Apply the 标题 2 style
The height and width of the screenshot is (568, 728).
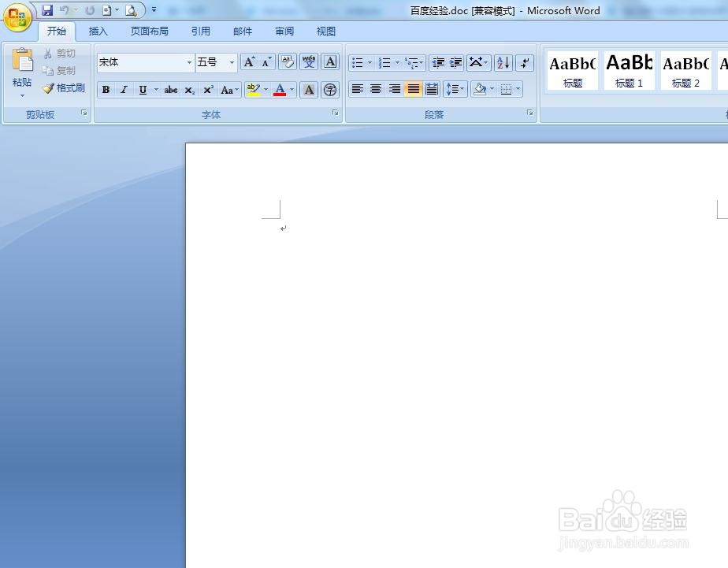click(x=685, y=71)
